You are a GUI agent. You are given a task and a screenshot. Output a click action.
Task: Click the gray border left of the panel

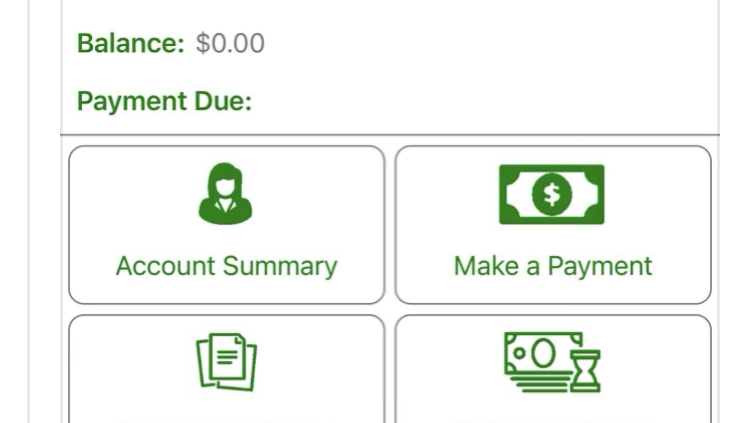[x=28, y=211]
